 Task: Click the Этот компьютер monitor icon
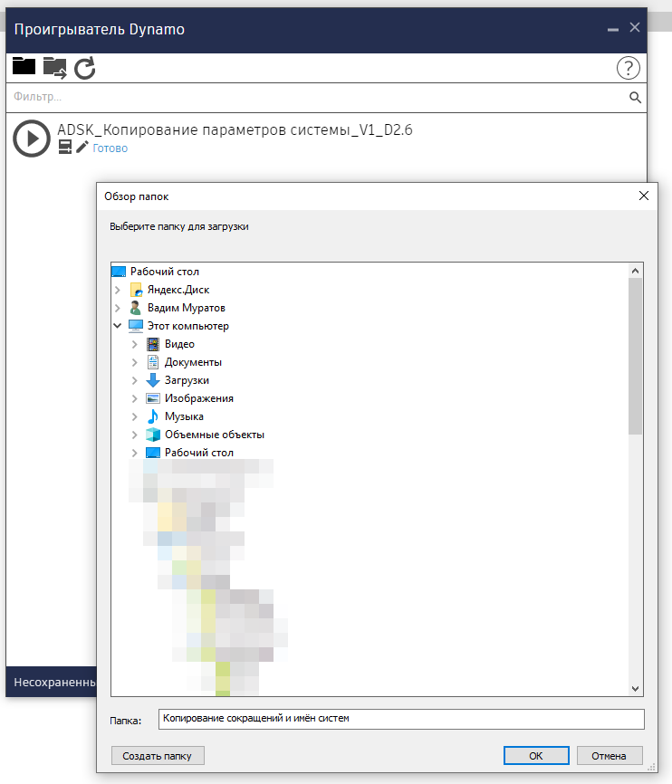click(136, 326)
